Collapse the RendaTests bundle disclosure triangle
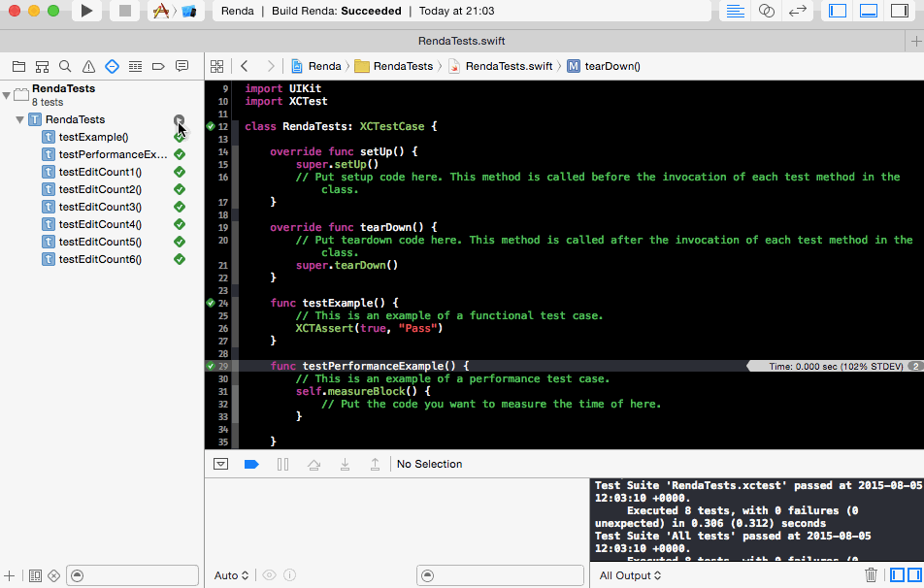This screenshot has height=588, width=924. pos(7,95)
